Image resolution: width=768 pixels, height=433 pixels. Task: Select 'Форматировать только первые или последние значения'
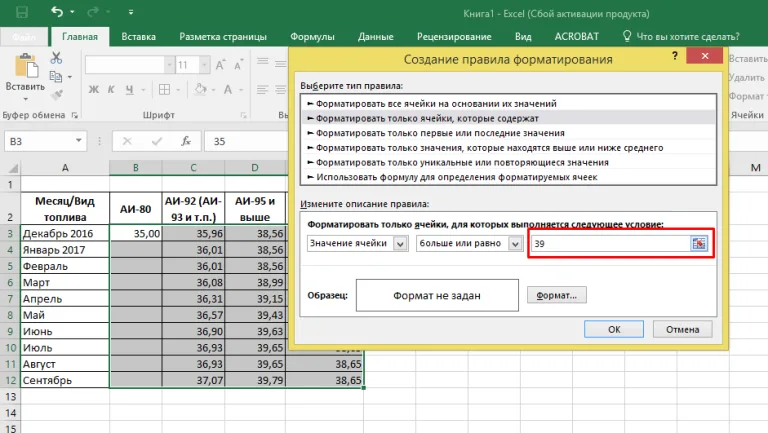(x=508, y=133)
